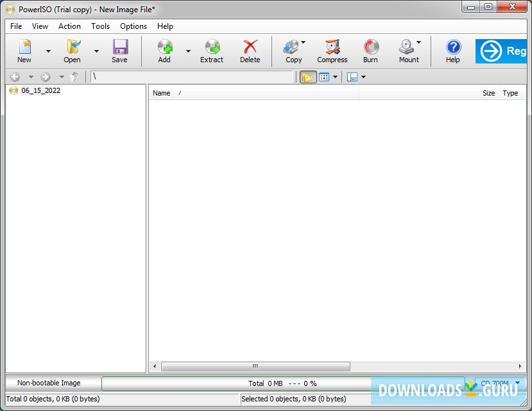
Task: Open the Help menu
Action: (165, 26)
